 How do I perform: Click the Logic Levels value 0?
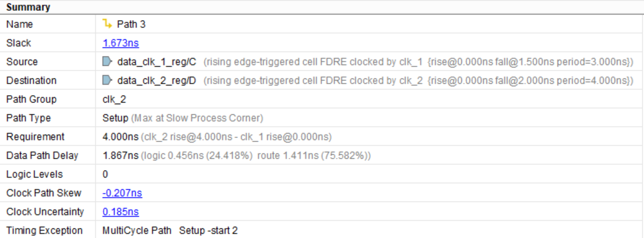tap(105, 174)
